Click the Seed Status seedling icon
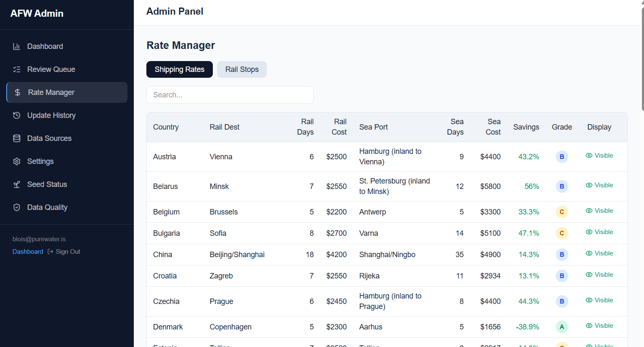The height and width of the screenshot is (347, 644). point(16,184)
